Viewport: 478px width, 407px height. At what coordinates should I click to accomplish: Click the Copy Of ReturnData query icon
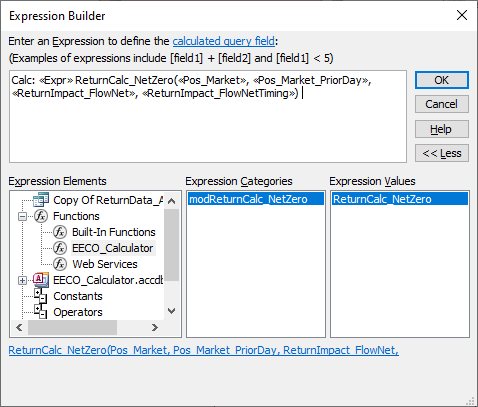point(41,200)
